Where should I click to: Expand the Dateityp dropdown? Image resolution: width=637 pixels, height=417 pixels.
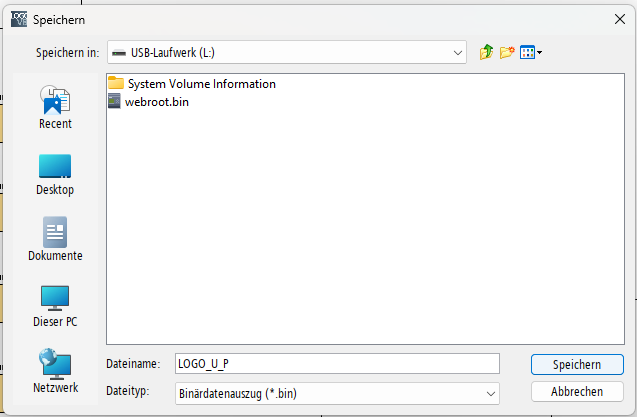490,394
